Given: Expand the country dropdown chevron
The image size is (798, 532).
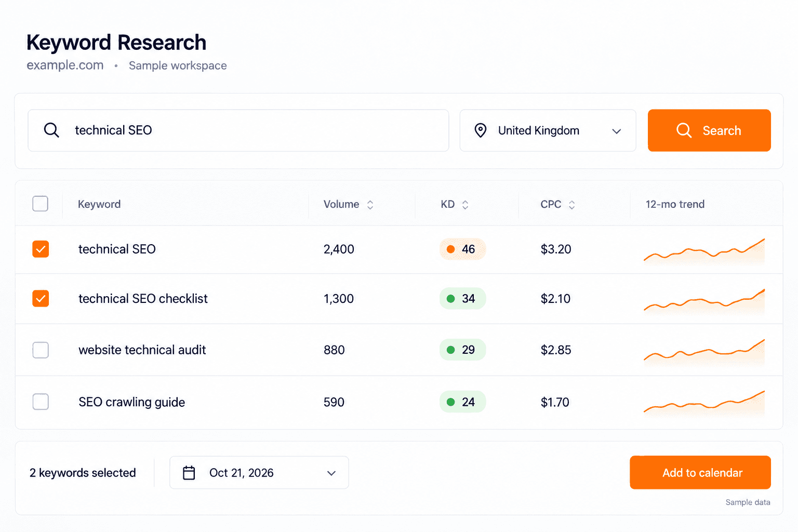Looking at the screenshot, I should pyautogui.click(x=617, y=131).
